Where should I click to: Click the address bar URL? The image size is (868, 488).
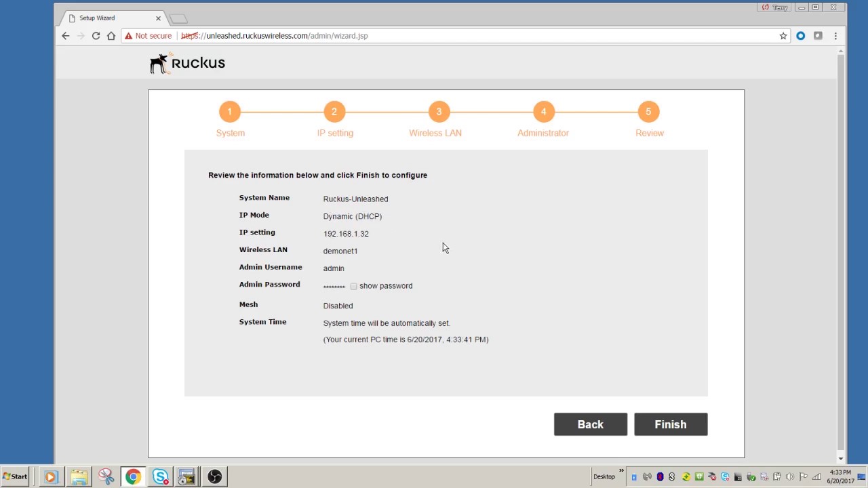[275, 36]
